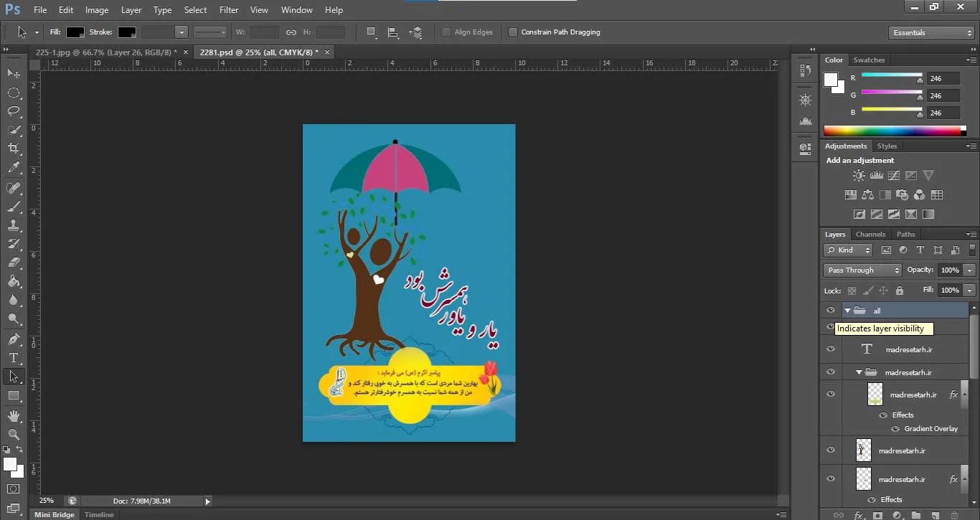Select the Brush tool
Image resolution: width=980 pixels, height=520 pixels.
[14, 207]
